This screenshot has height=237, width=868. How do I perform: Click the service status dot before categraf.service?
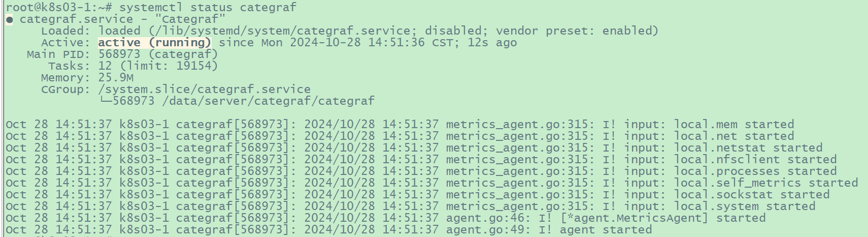tap(10, 20)
